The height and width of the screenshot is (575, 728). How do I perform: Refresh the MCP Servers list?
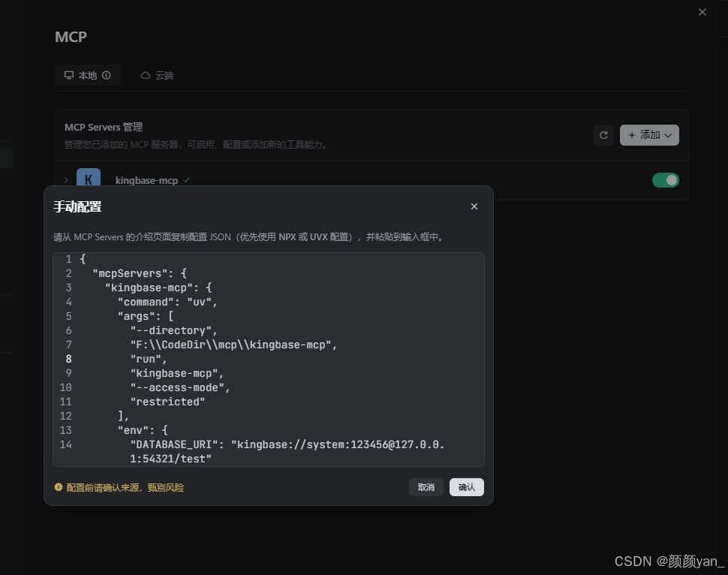pos(603,135)
